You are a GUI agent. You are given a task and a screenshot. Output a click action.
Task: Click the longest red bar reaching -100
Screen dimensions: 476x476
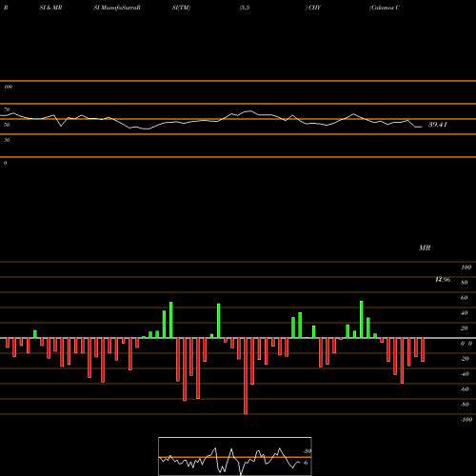point(246,376)
